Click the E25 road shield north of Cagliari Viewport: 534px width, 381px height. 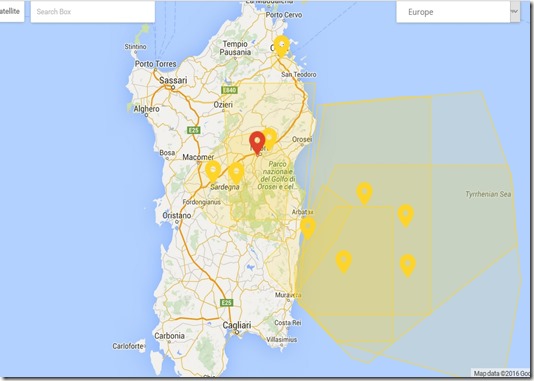pos(226,303)
